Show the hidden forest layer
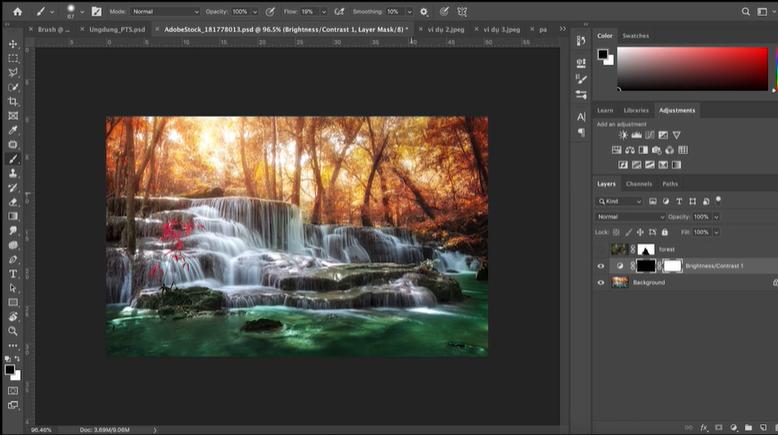The image size is (778, 435). (x=601, y=249)
